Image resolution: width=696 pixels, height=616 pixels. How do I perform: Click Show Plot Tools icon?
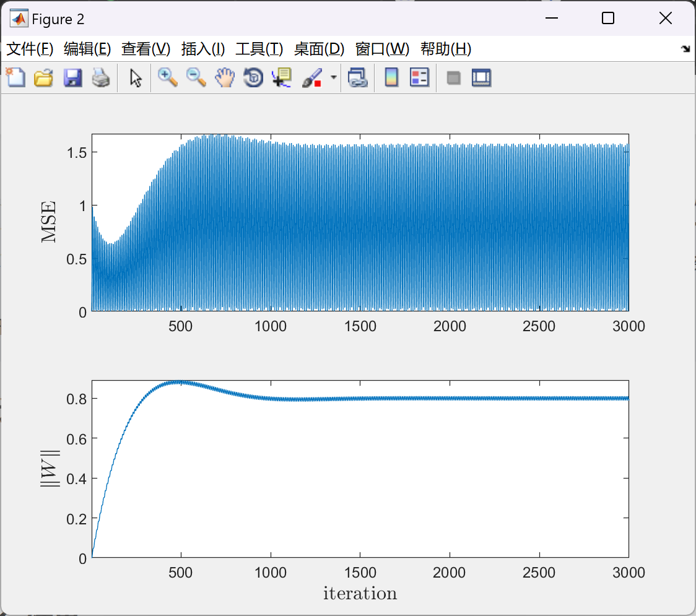pyautogui.click(x=481, y=77)
